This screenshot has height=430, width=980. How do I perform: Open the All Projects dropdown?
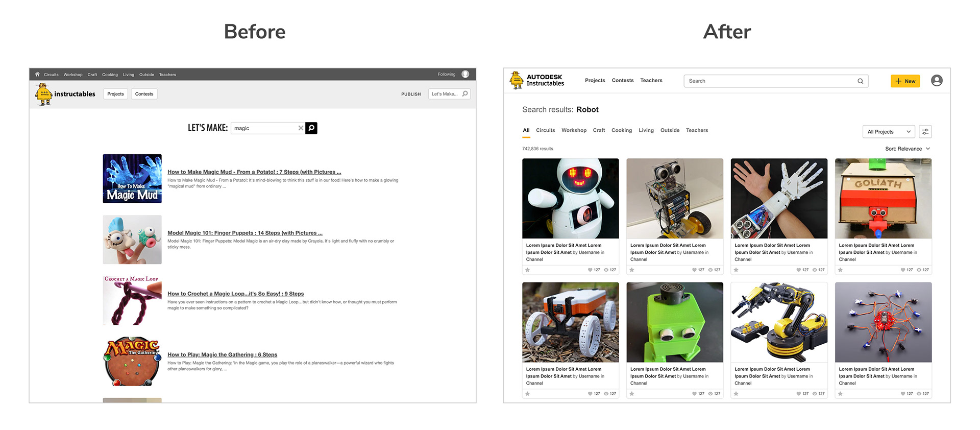[889, 132]
